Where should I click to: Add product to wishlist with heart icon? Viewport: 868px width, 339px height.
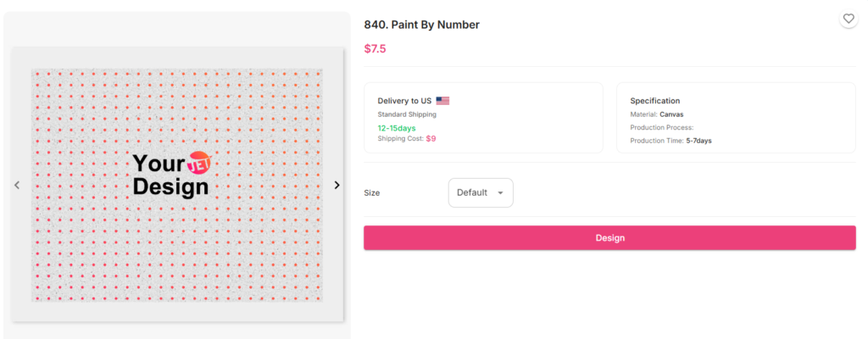[x=848, y=19]
